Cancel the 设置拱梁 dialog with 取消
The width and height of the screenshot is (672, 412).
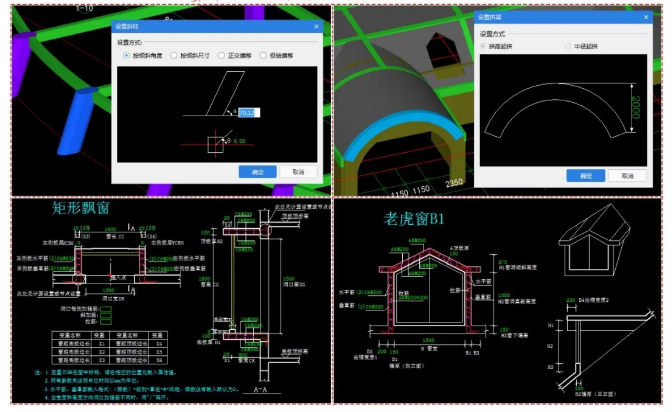pos(627,176)
